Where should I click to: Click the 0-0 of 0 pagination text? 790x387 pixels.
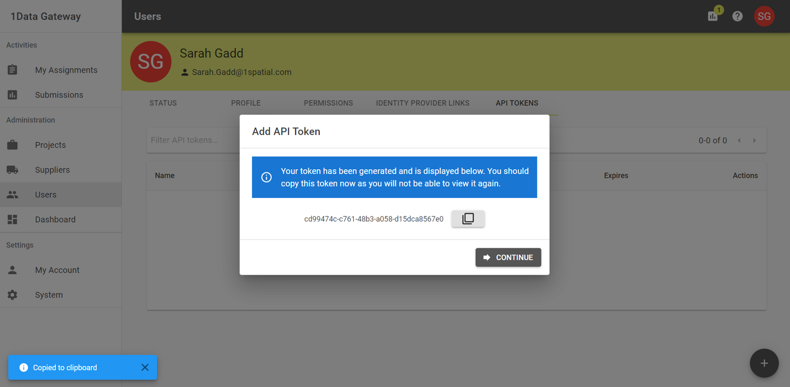pos(713,141)
